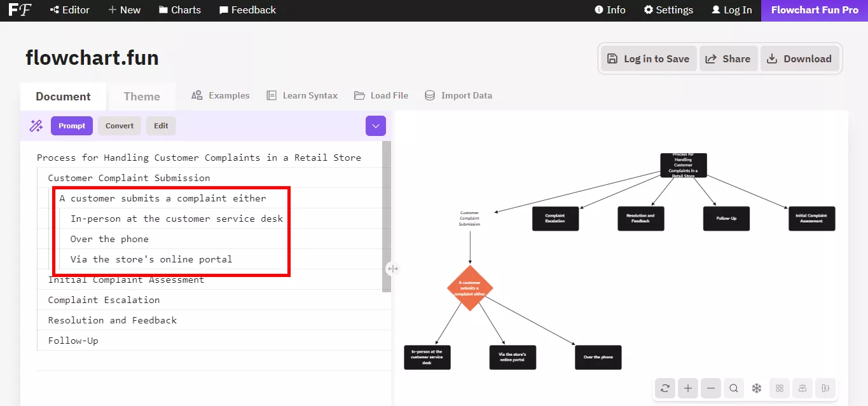Click the panel resize handle between editor and canvas
Image resolution: width=868 pixels, height=406 pixels.
pyautogui.click(x=392, y=269)
